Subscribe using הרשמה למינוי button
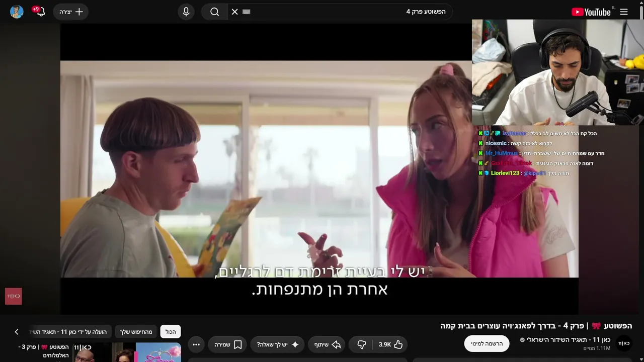This screenshot has width=644, height=362. 487,343
